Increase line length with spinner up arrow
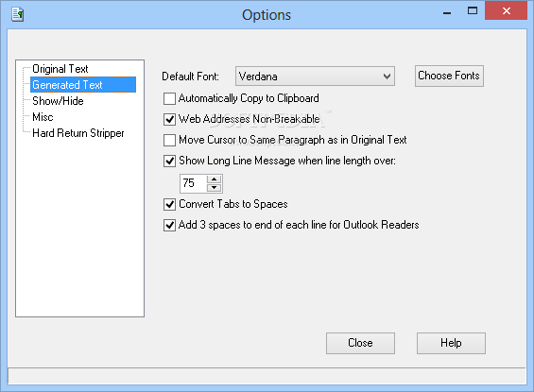Viewport: 534px width, 392px height. pyautogui.click(x=214, y=179)
